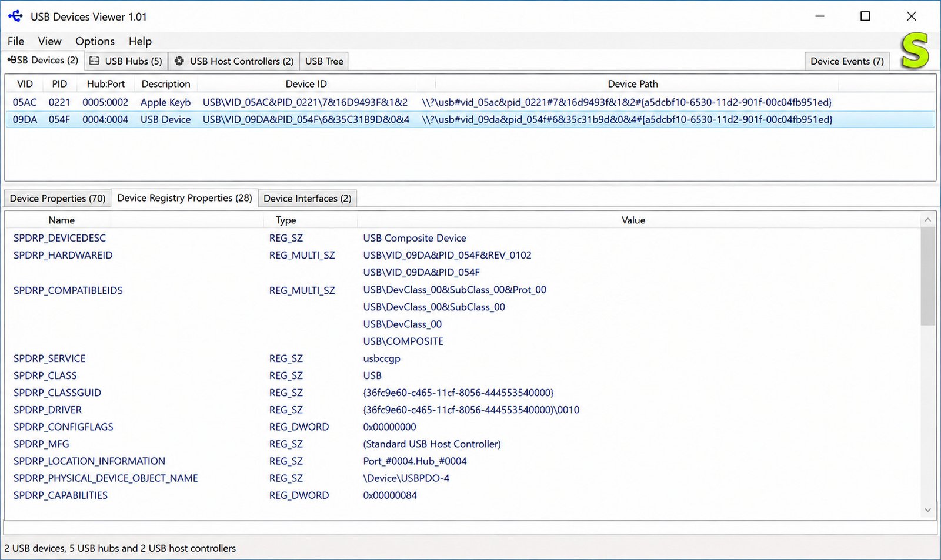Viewport: 941px width, 560px height.
Task: Maximize the USB Devices Viewer window
Action: click(x=865, y=16)
